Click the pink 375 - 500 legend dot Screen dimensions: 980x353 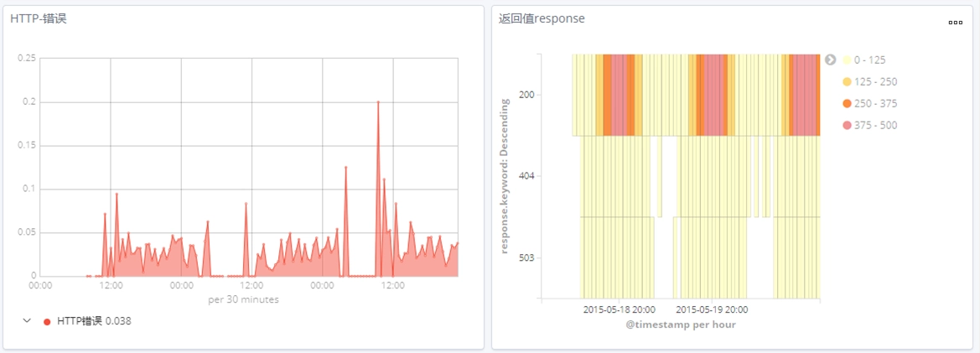pos(847,126)
